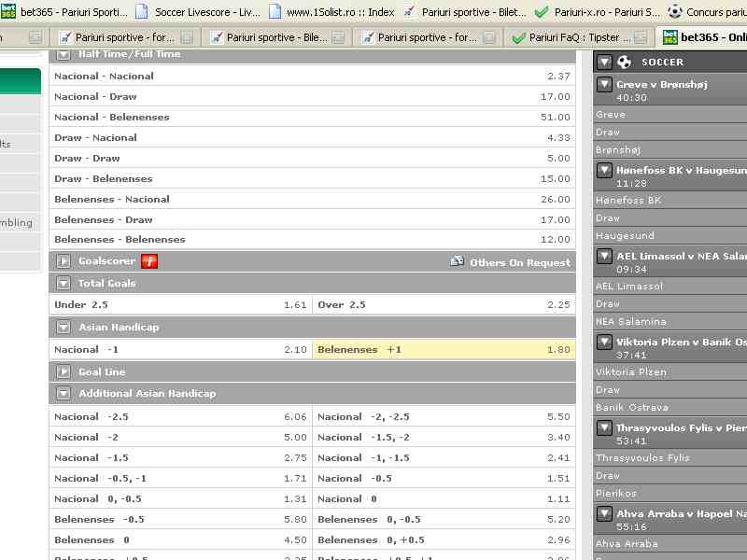Click the red info icon beside Goalscorer
747x560 pixels.
point(149,261)
